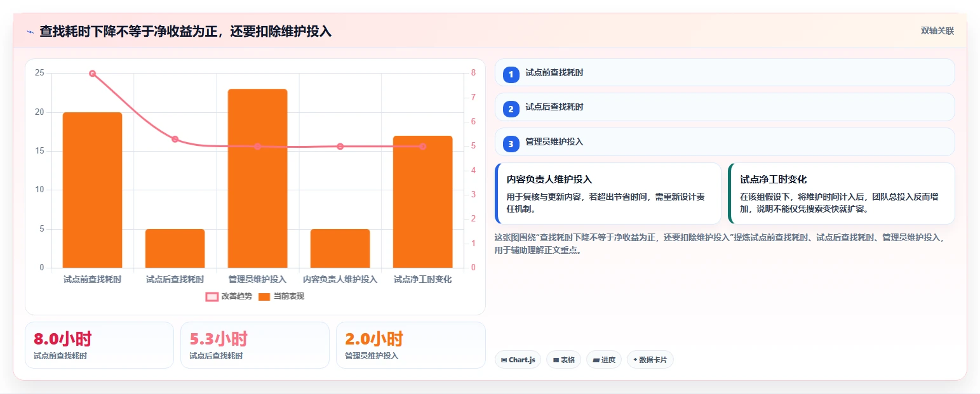Click the 内容负责人维护投入 card
The height and width of the screenshot is (394, 980).
coord(608,194)
